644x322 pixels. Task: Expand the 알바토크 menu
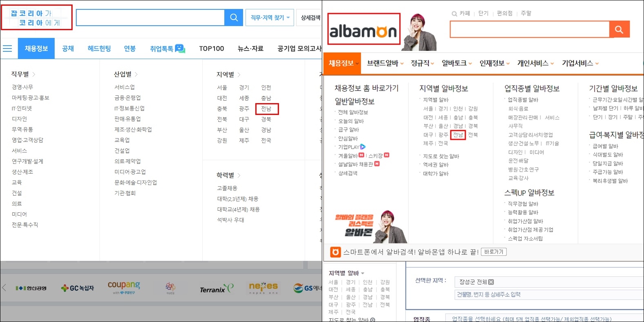click(456, 63)
